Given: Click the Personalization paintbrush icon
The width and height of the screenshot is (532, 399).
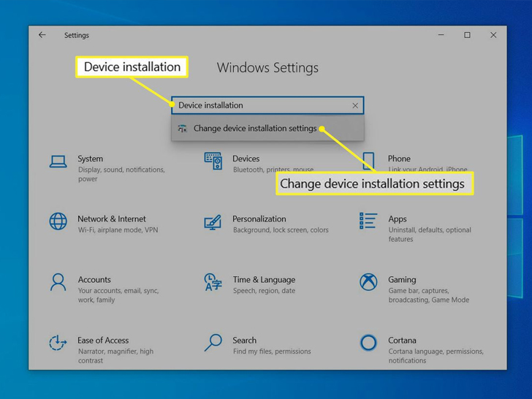Looking at the screenshot, I should [x=213, y=222].
